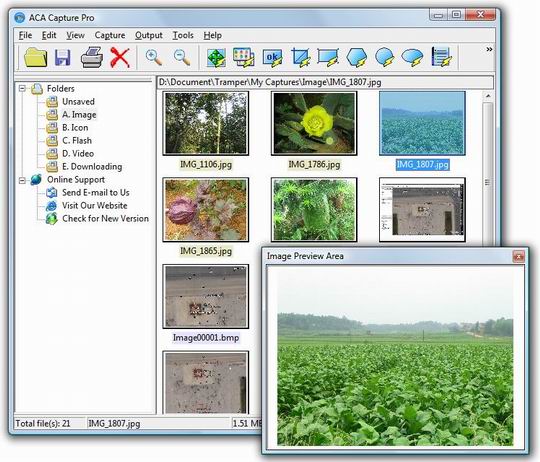Image resolution: width=540 pixels, height=462 pixels.
Task: Print using the printer icon
Action: 92,57
